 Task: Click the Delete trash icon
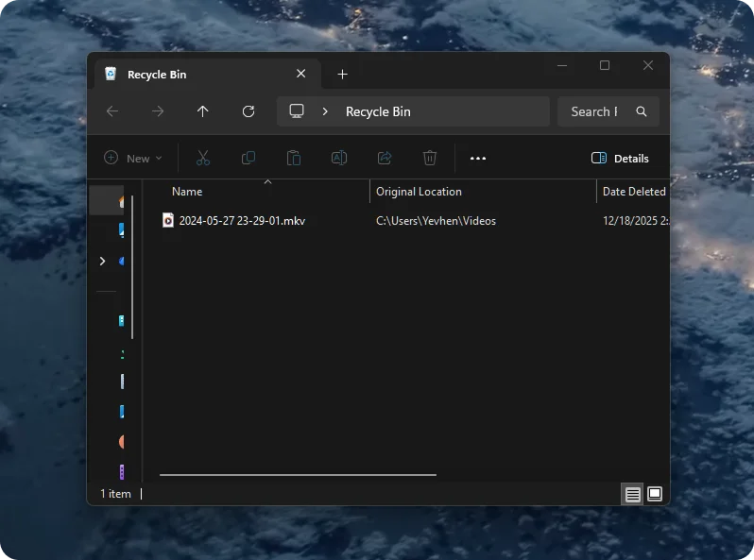[429, 158]
